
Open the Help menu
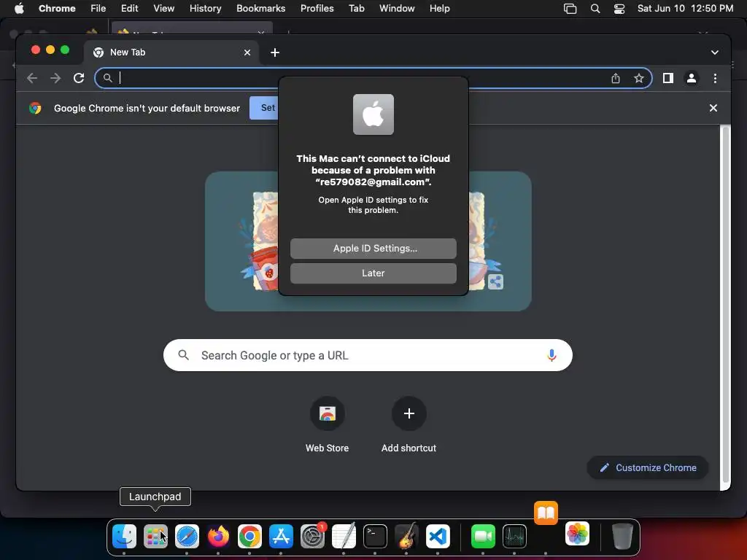[x=439, y=8]
